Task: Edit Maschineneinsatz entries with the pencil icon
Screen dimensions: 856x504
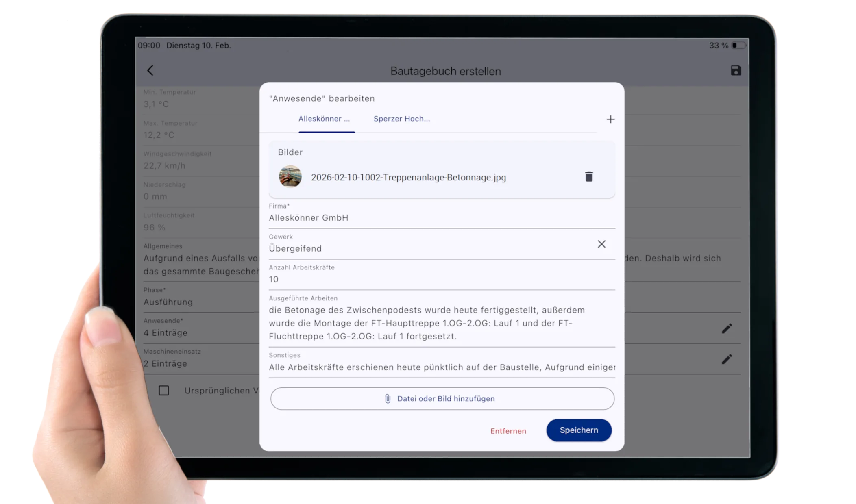Action: click(726, 359)
